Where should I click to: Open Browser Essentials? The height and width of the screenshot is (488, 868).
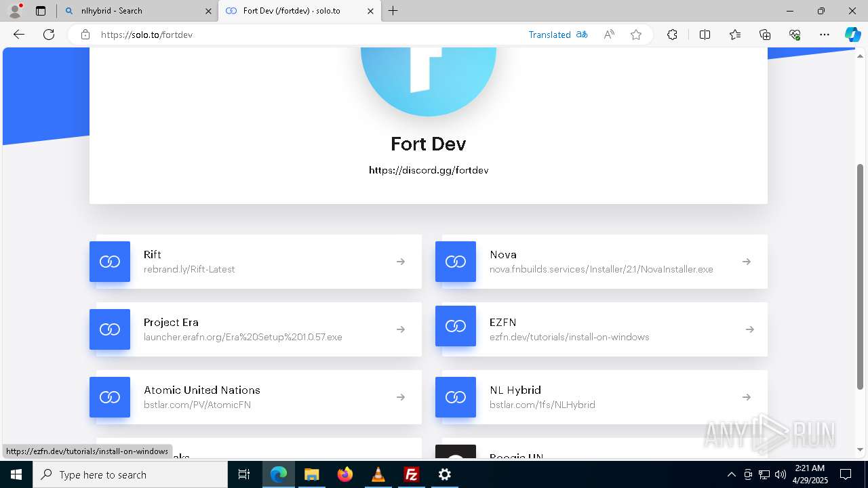click(795, 35)
